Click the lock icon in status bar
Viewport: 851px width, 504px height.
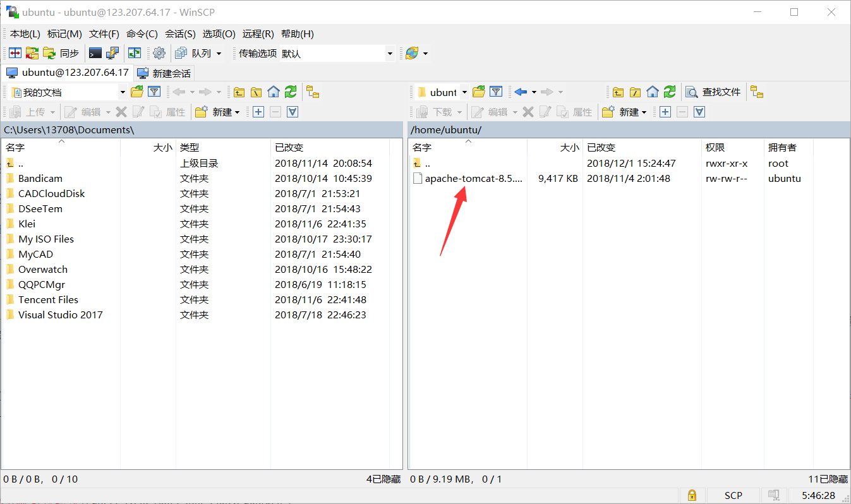pyautogui.click(x=692, y=495)
